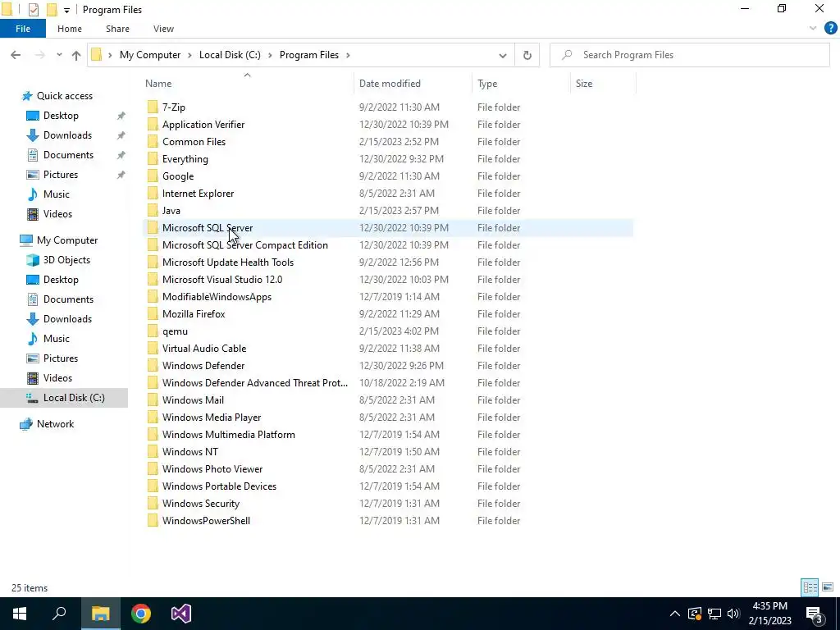Viewport: 840px width, 630px height.
Task: Select Microsoft Update Health Tools folder
Action: (228, 262)
